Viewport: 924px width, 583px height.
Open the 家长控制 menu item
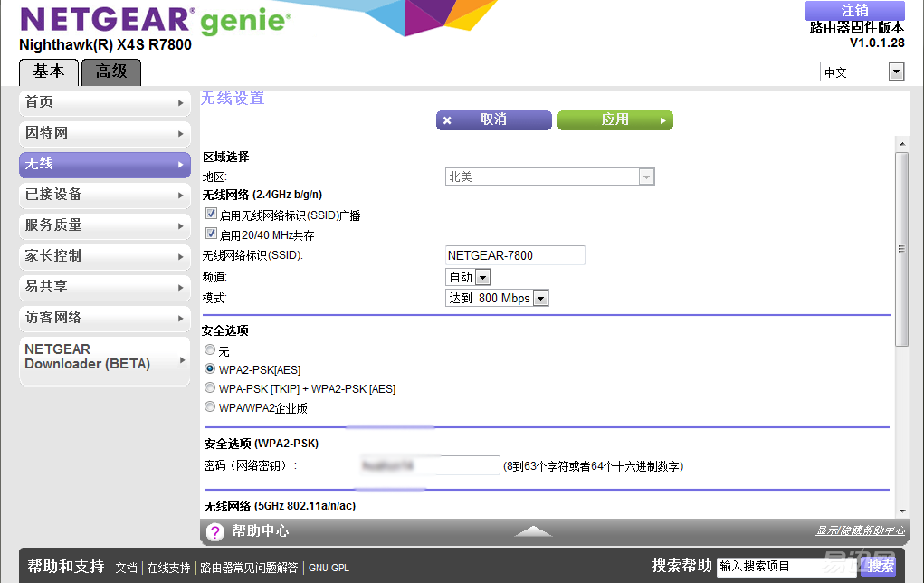coord(105,256)
